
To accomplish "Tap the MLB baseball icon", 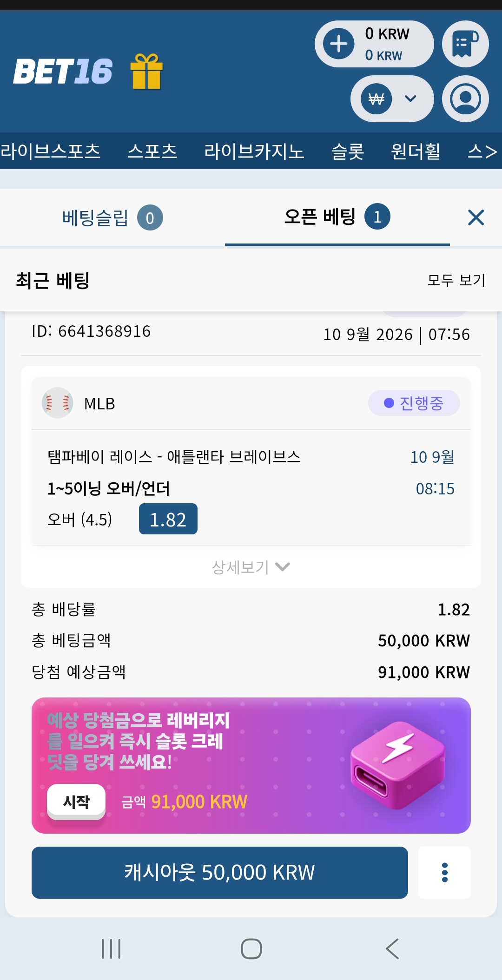I will click(57, 403).
